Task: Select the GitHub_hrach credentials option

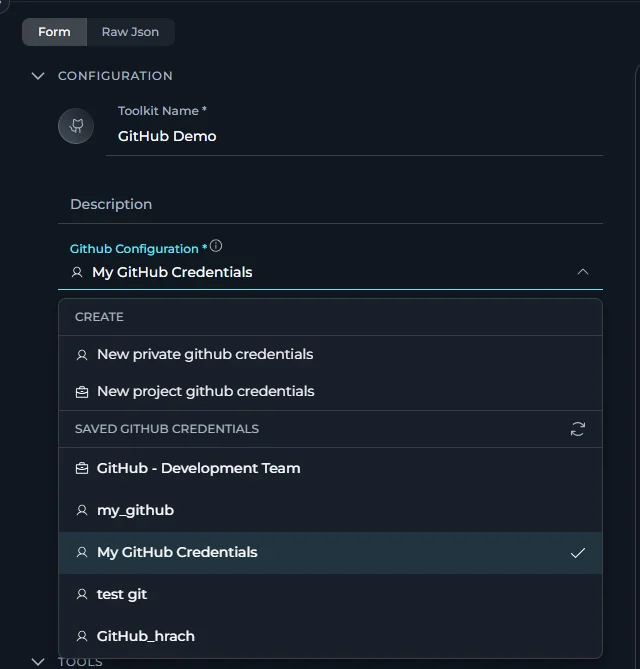Action: 330,636
